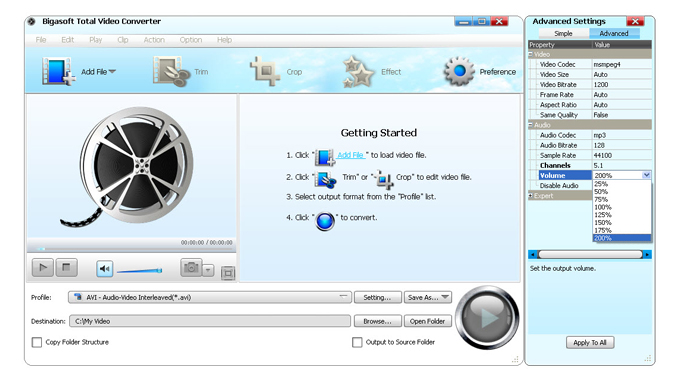Select 75% in the volume list
The height and width of the screenshot is (379, 683).
622,200
